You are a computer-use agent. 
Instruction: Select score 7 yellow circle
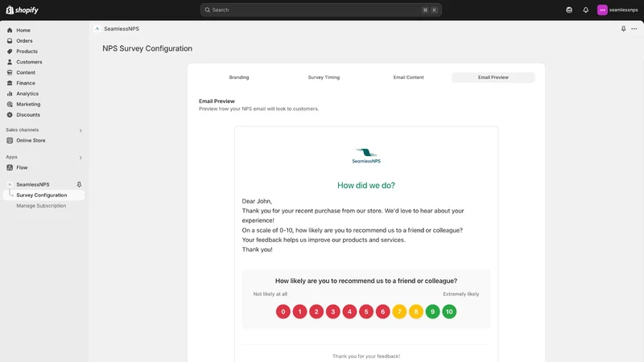coord(399,311)
